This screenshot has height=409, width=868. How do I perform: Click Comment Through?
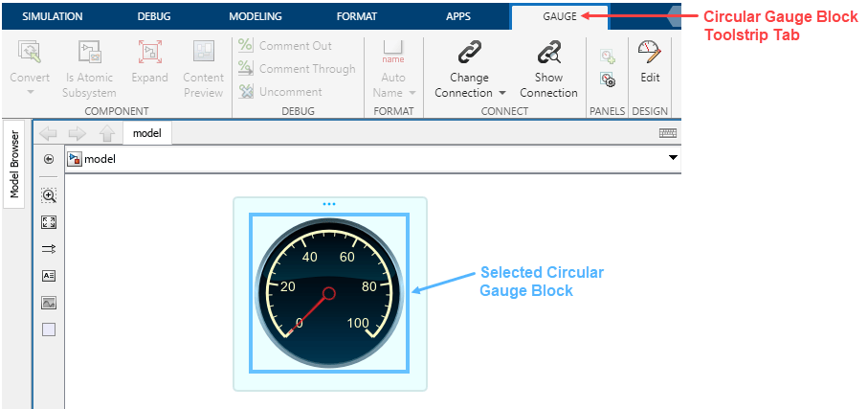pos(297,69)
